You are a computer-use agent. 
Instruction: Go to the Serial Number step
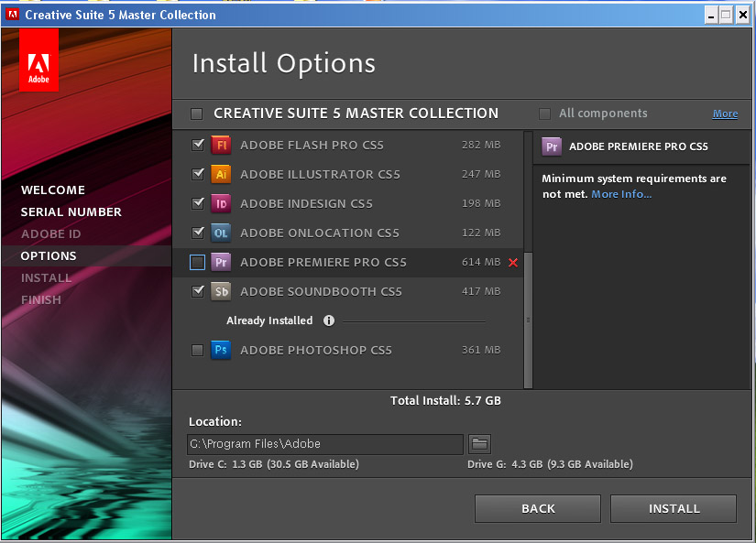71,212
